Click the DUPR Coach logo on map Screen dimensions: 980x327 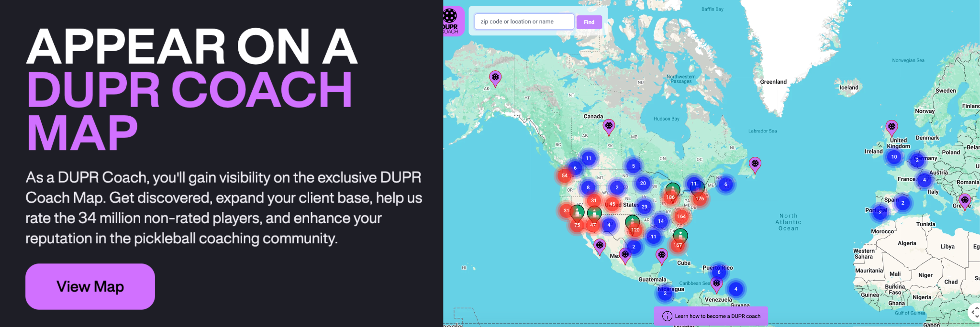[x=453, y=21]
